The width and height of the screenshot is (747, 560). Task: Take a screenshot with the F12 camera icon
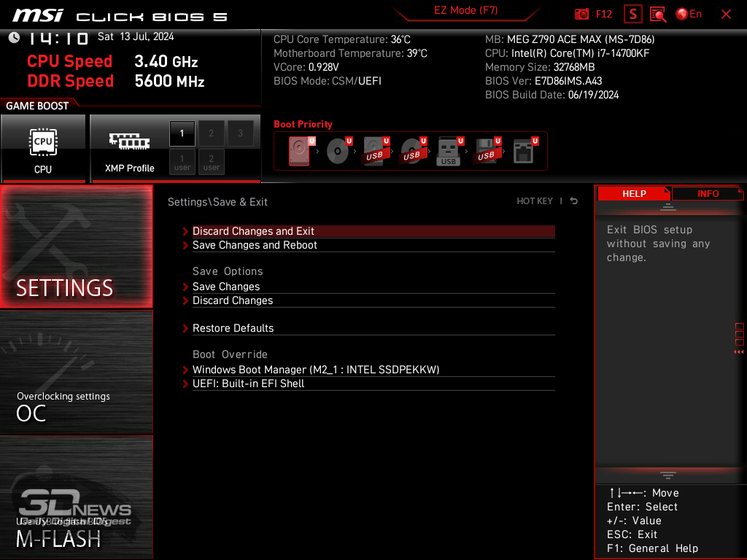click(x=592, y=15)
